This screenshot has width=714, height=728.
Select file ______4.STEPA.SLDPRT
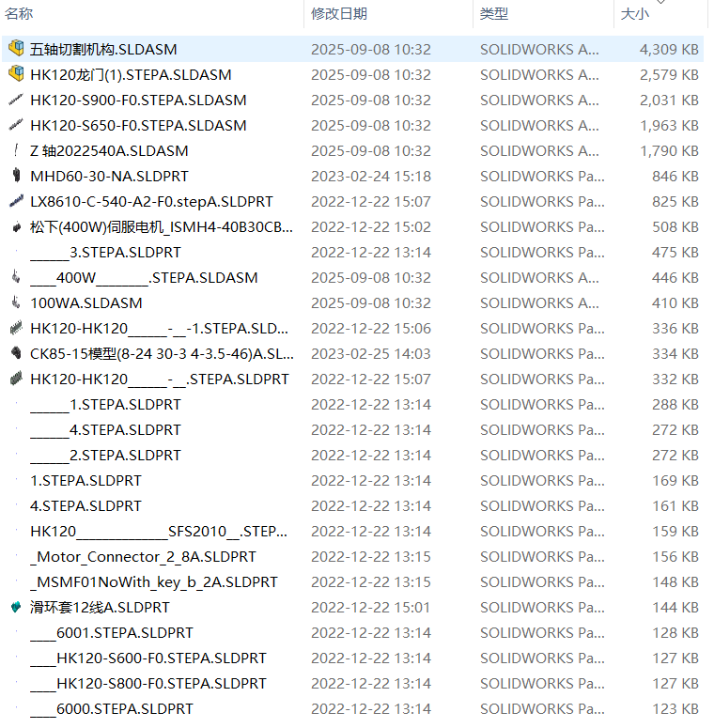(105, 430)
